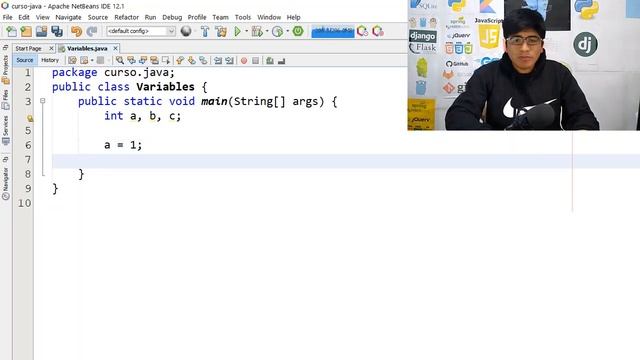Image resolution: width=640 pixels, height=360 pixels.
Task: Open the Projects side panel
Action: (5, 69)
